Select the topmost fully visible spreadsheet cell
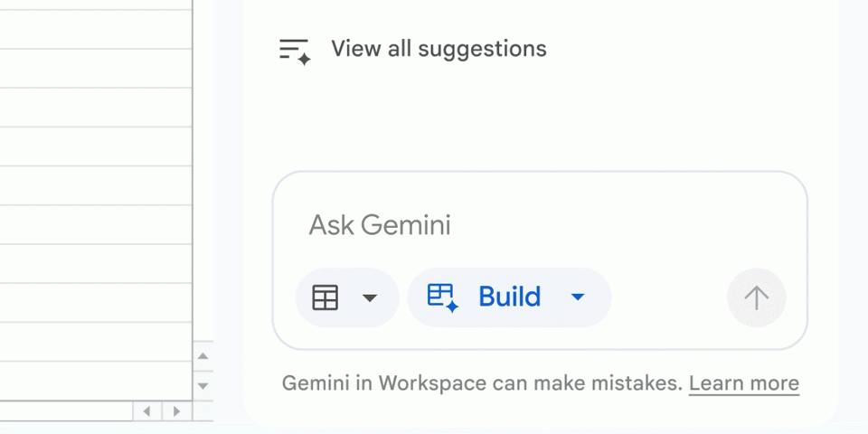 [x=95, y=29]
